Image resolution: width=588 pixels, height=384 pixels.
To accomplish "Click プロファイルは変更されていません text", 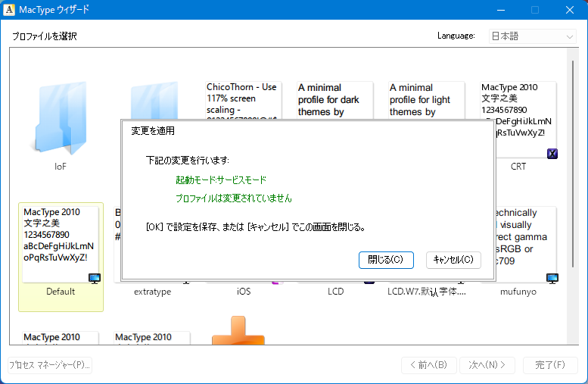I will tap(234, 198).
